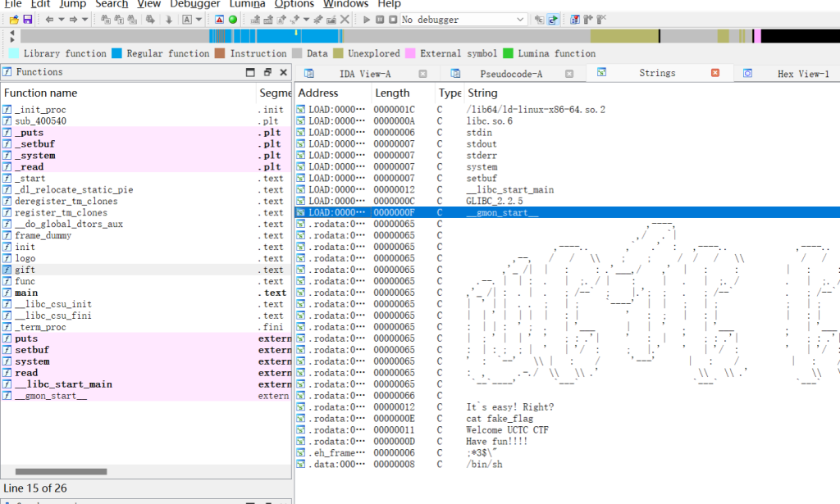This screenshot has width=840, height=504.
Task: Switch to the IDA View-A tab
Action: pyautogui.click(x=364, y=74)
